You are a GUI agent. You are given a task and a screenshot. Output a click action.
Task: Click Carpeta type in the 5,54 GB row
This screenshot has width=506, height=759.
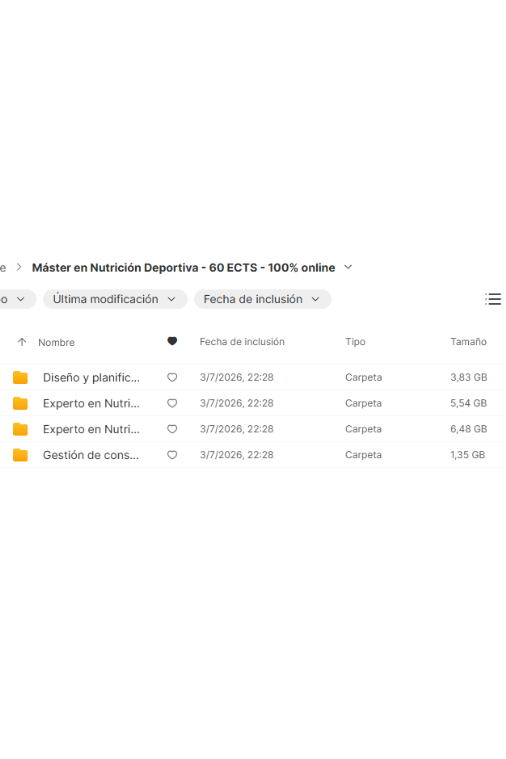point(364,403)
